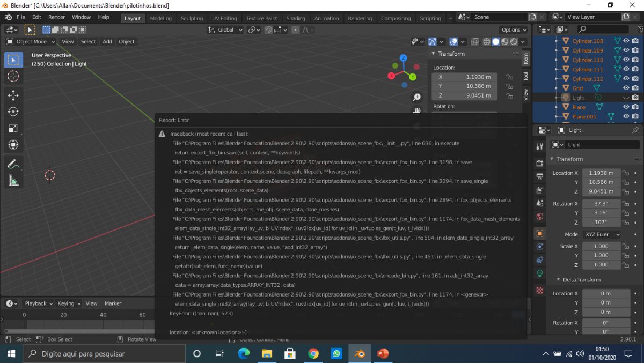Viewport: 644px width, 363px height.
Task: Open the pivot point dropdown
Action: click(254, 30)
